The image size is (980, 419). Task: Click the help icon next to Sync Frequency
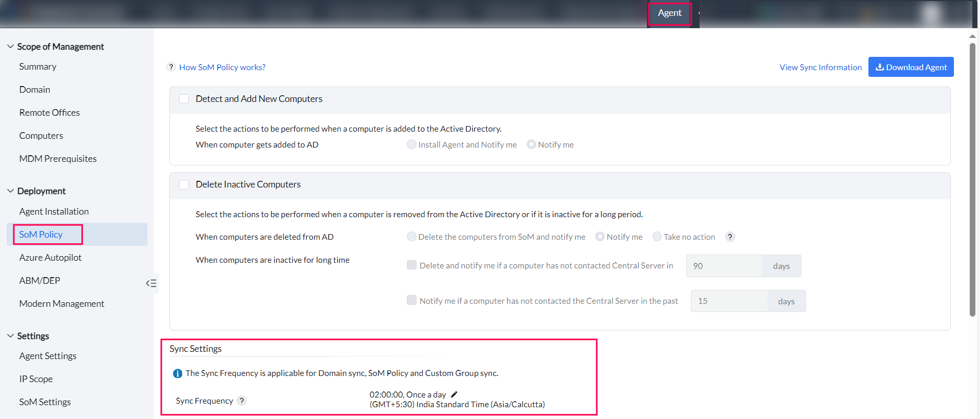point(242,401)
